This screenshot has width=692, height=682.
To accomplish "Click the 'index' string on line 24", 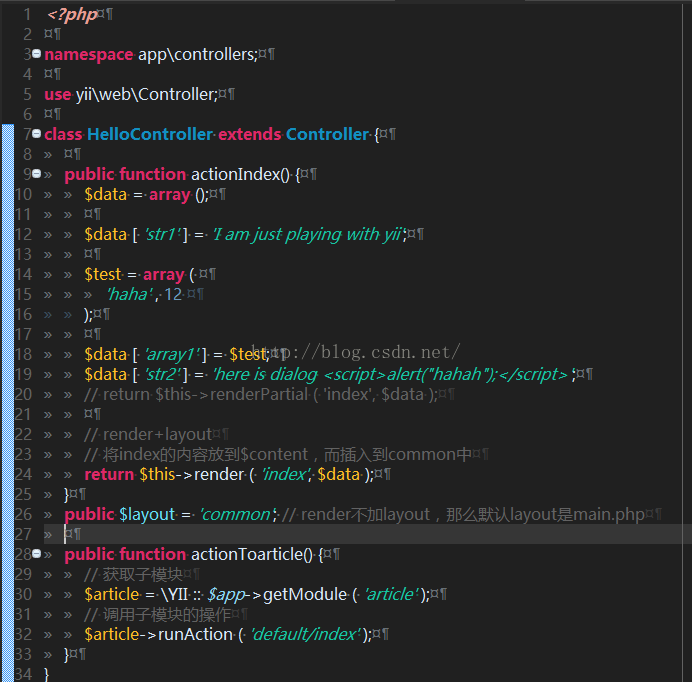I will tap(286, 475).
